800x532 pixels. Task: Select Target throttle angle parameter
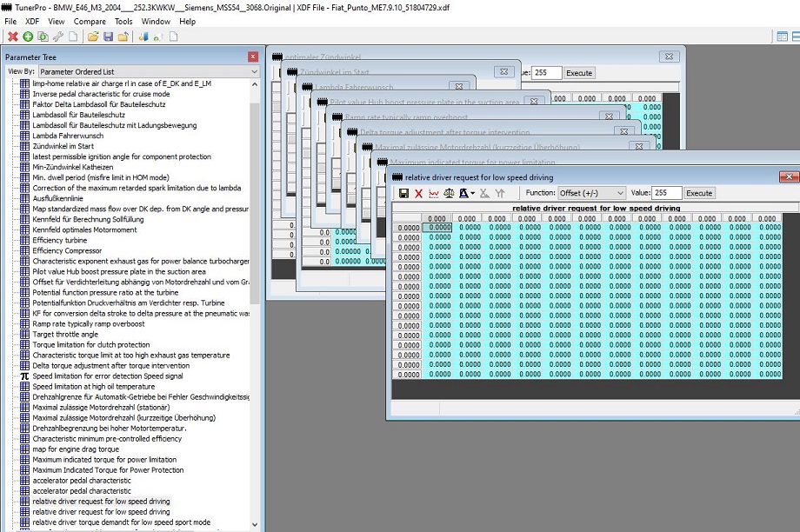point(65,335)
